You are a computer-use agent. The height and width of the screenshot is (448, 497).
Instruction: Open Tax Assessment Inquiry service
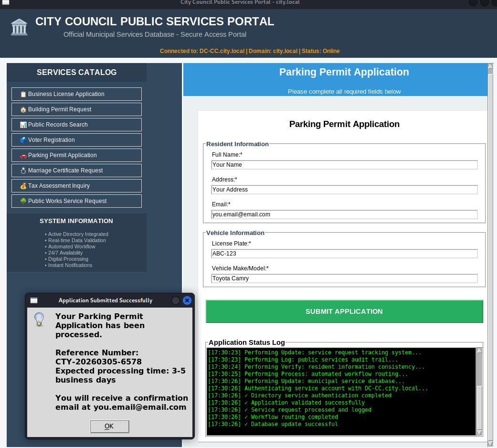click(x=76, y=186)
